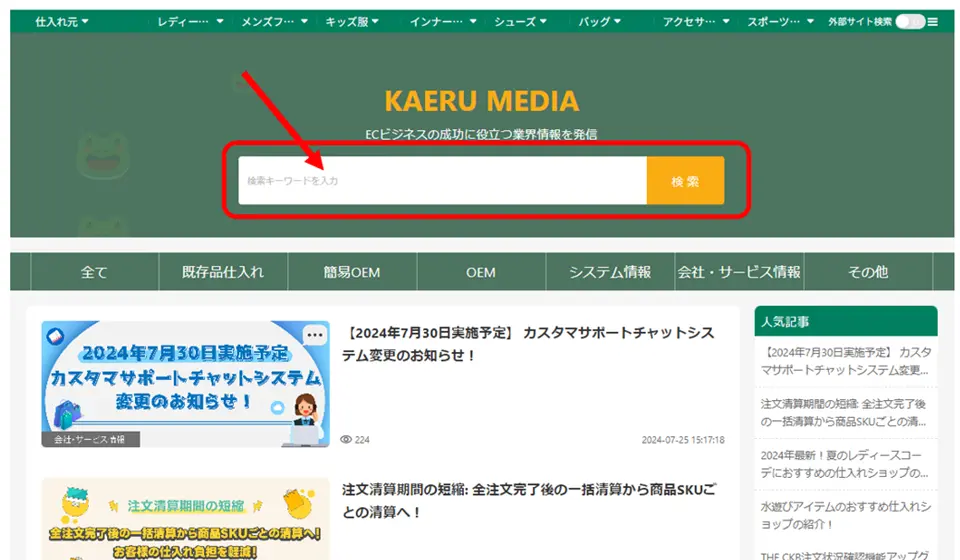The height and width of the screenshot is (560, 960).
Task: Expand the スポーツ… dropdown
Action: (x=781, y=22)
